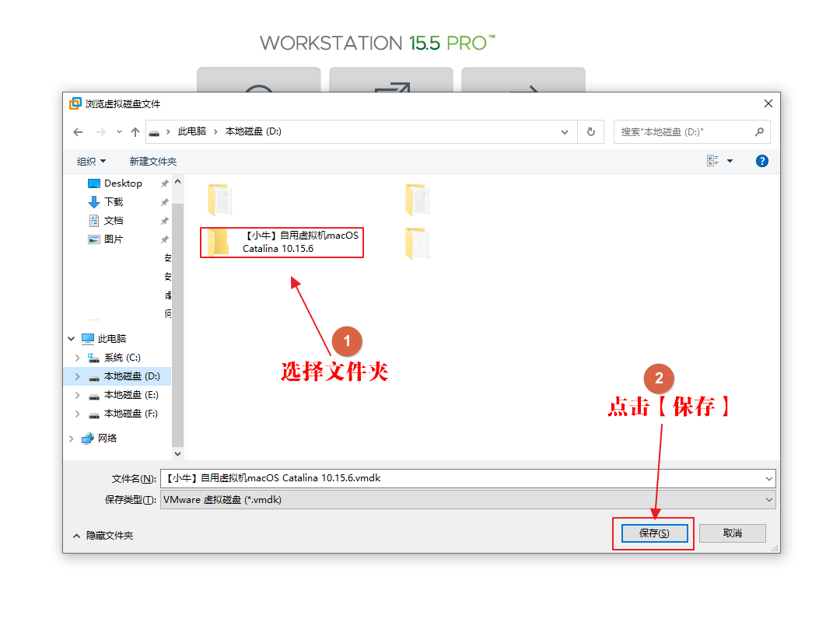Click the VMware dialog title icon
Image resolution: width=840 pixels, height=622 pixels.
75,103
